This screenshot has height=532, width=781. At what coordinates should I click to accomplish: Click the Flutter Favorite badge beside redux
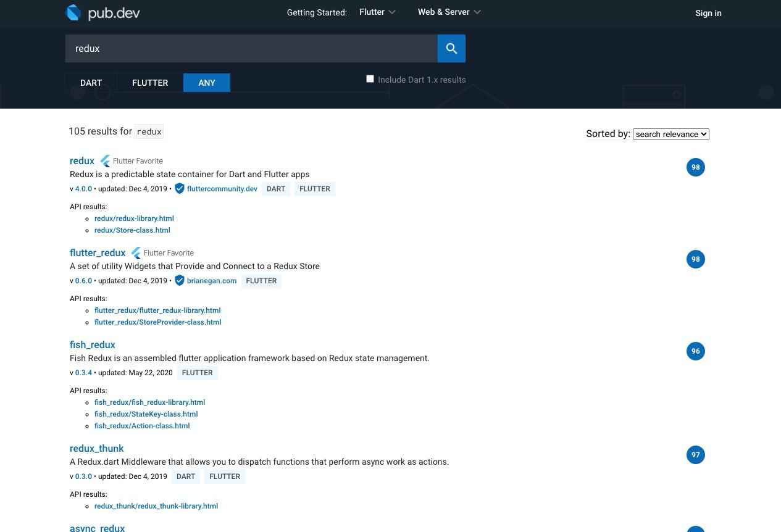pyautogui.click(x=132, y=161)
